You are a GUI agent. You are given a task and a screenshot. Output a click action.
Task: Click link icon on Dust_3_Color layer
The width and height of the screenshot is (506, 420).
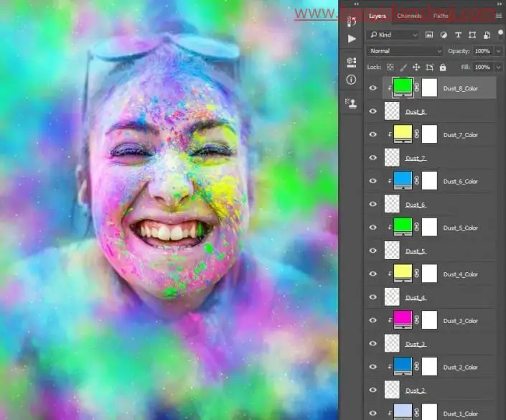[x=416, y=320]
